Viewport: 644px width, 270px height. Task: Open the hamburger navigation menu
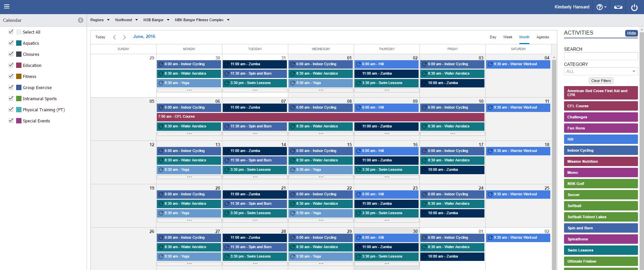coord(7,7)
